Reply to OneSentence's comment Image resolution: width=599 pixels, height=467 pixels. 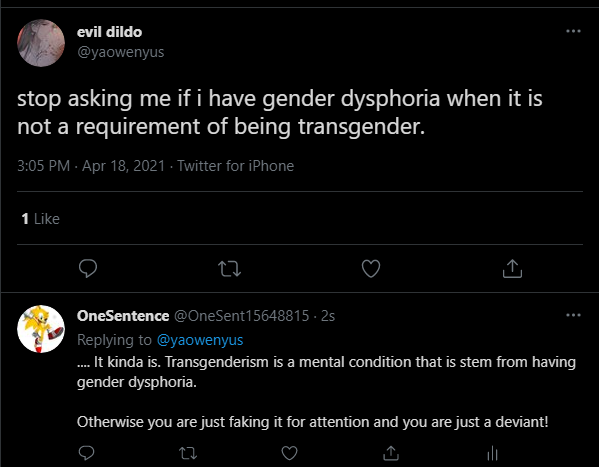[x=86, y=453]
